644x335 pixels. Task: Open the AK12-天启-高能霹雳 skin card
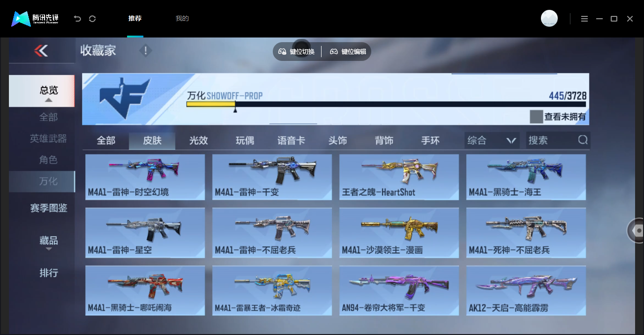526,290
